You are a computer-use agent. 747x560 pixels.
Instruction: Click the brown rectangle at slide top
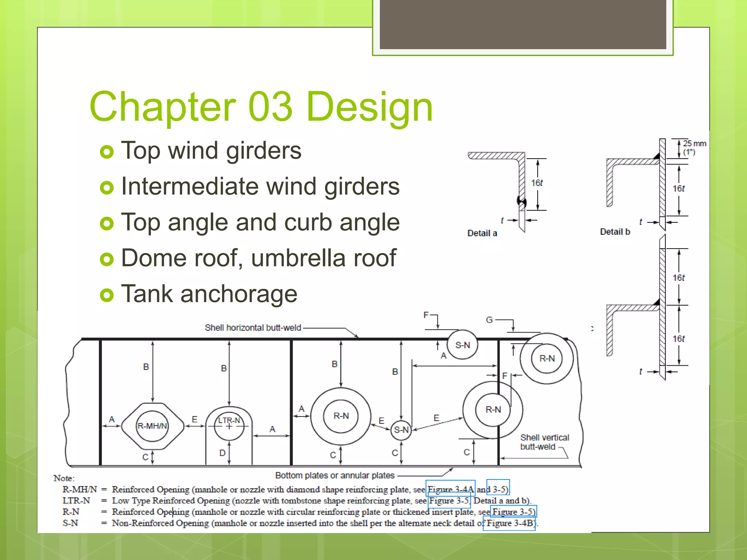coord(523,24)
